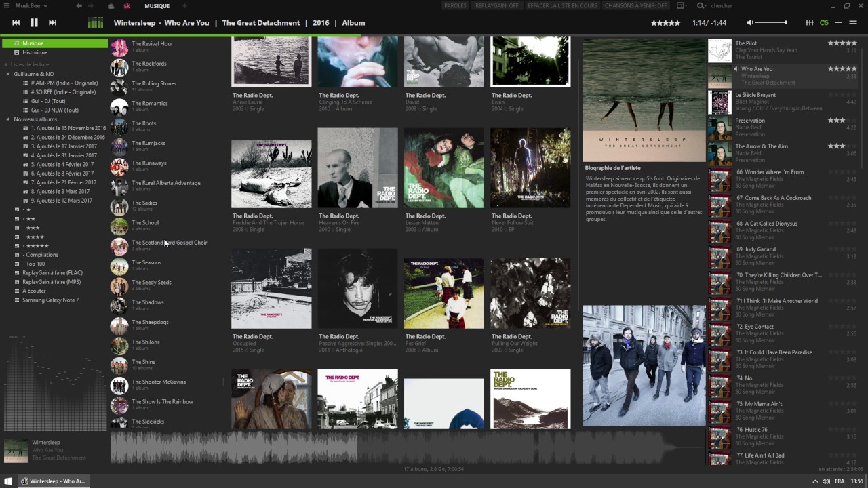Play Preservation by Nadia Reid

(783, 127)
